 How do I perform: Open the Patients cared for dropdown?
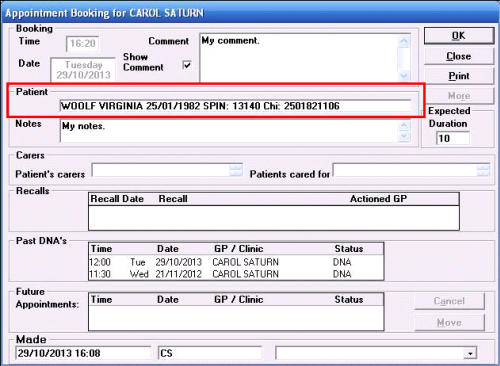point(483,170)
